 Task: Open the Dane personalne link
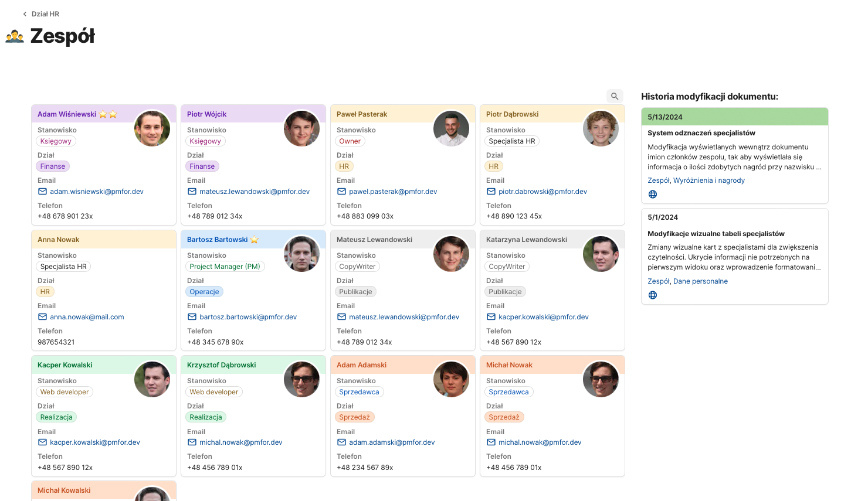(700, 281)
